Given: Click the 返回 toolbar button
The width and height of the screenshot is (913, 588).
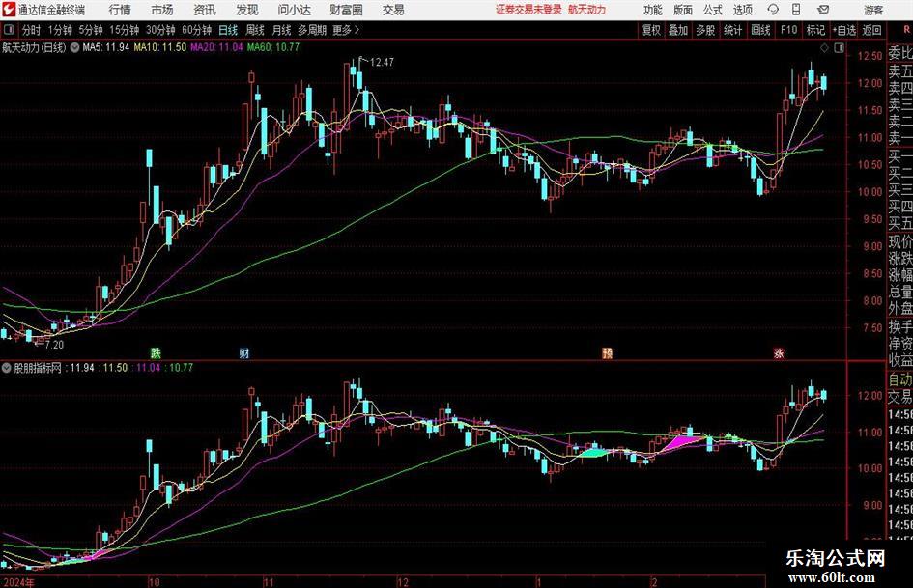Looking at the screenshot, I should (x=871, y=30).
